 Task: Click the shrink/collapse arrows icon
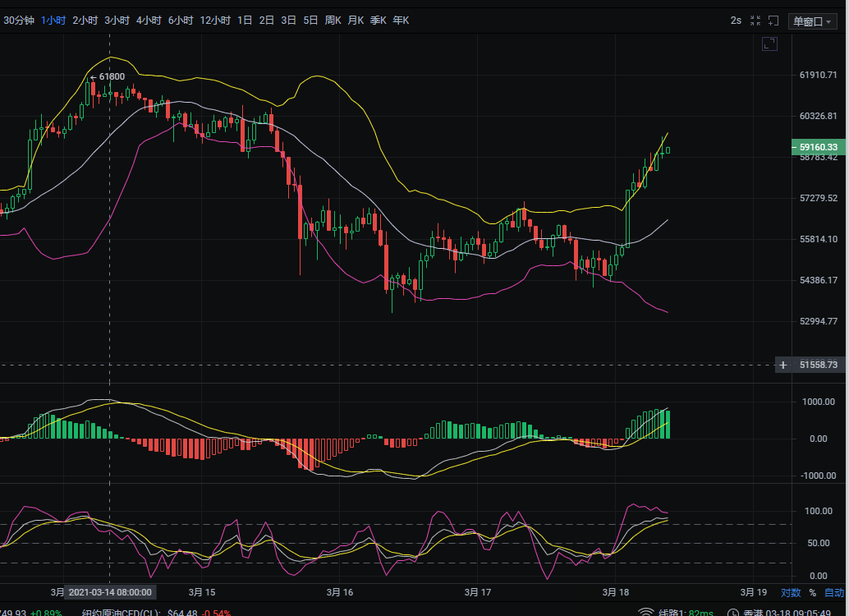point(753,21)
